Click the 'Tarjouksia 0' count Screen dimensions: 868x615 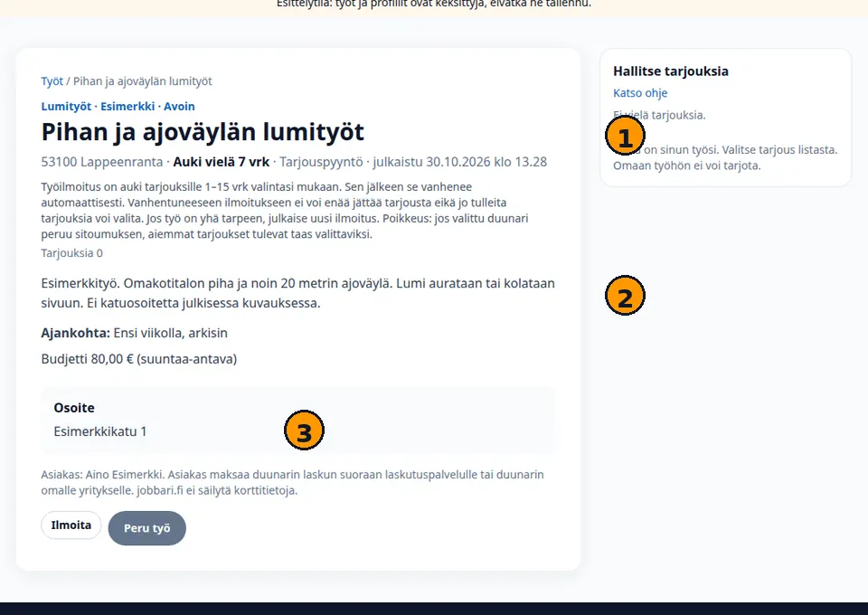72,253
